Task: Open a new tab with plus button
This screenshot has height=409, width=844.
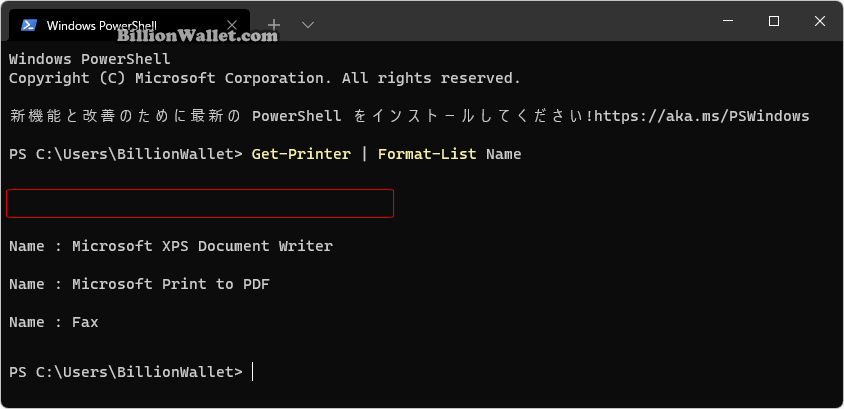Action: click(275, 24)
